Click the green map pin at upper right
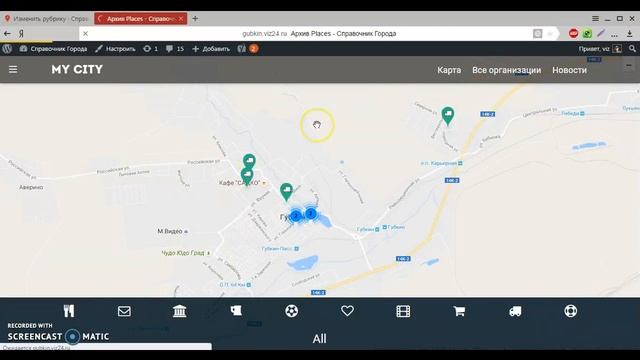 [x=448, y=116]
